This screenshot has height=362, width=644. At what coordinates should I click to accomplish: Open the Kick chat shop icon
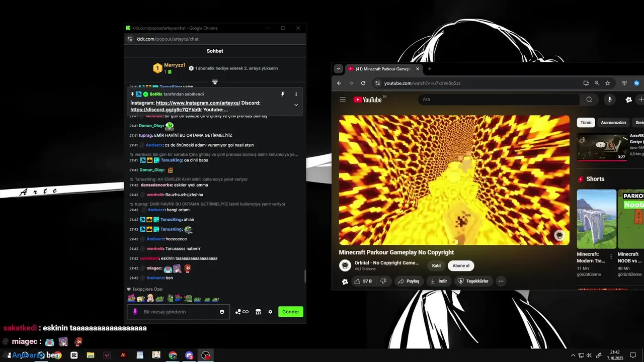coord(258,312)
